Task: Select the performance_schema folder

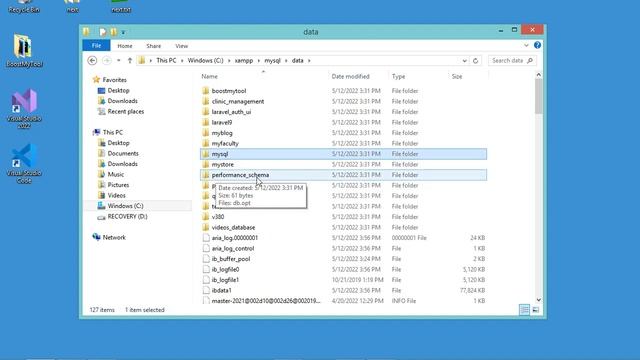Action: coord(344,175)
